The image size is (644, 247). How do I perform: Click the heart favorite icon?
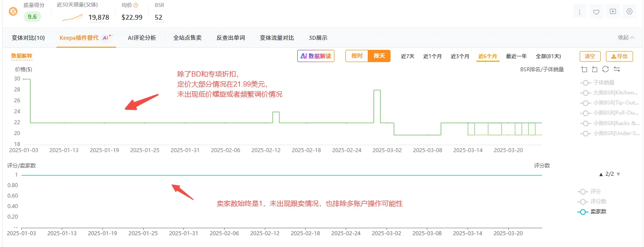click(596, 12)
